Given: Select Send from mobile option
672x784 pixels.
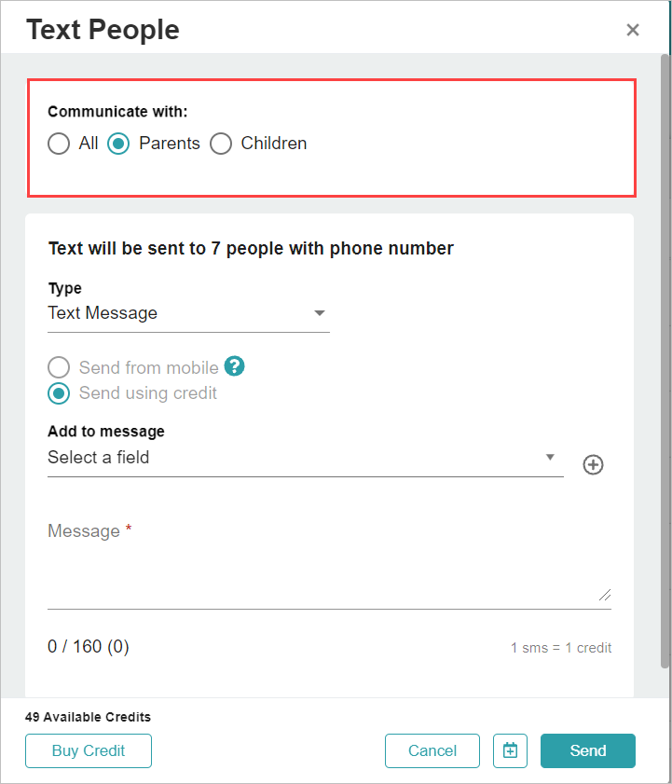Looking at the screenshot, I should [59, 367].
